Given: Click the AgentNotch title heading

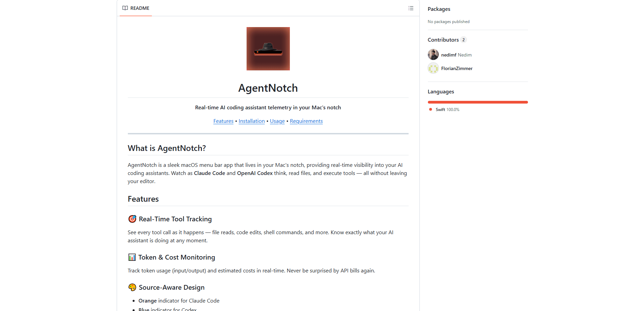Looking at the screenshot, I should click(268, 88).
